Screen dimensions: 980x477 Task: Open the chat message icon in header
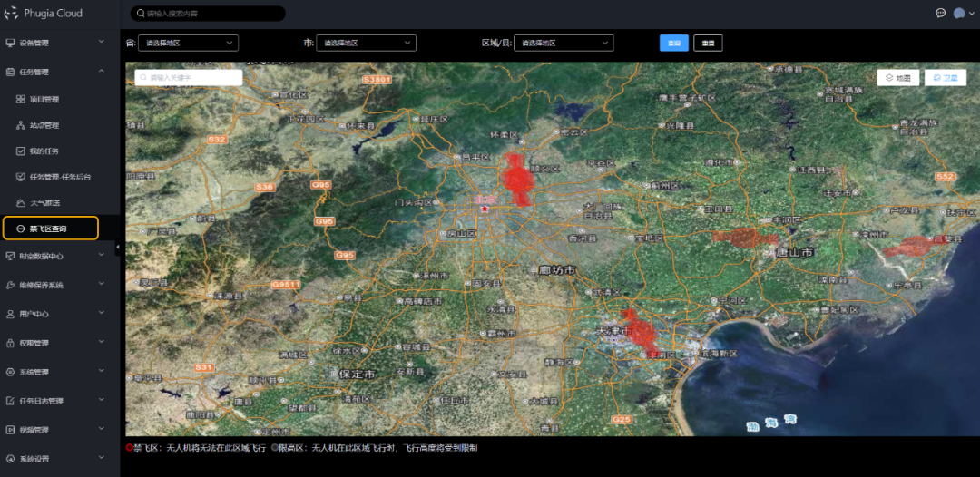[x=941, y=14]
